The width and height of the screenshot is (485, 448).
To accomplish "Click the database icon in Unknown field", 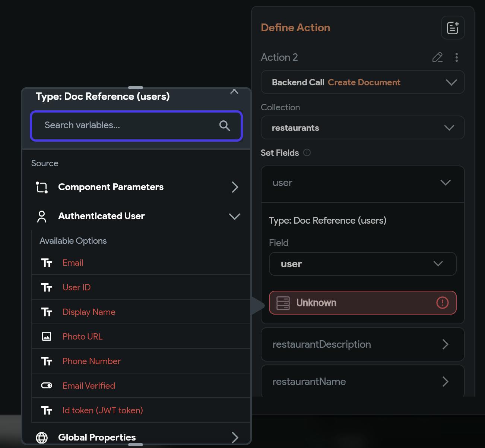I will point(283,303).
